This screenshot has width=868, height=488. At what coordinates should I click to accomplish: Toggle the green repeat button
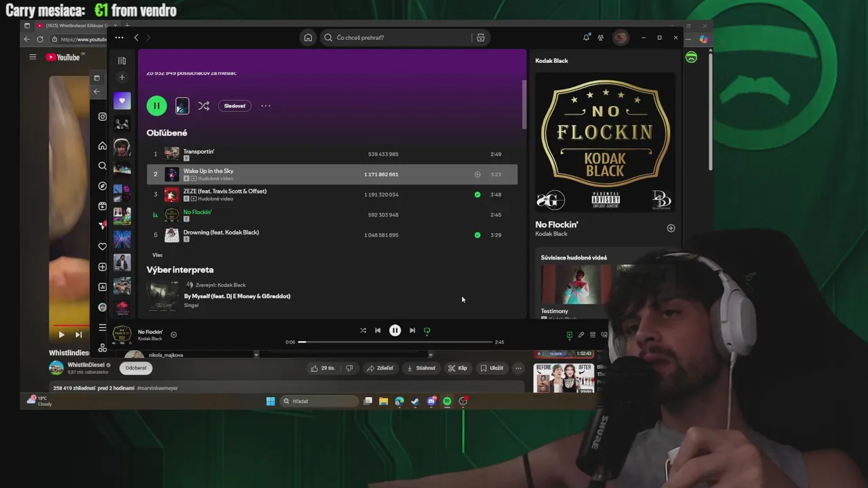[427, 331]
